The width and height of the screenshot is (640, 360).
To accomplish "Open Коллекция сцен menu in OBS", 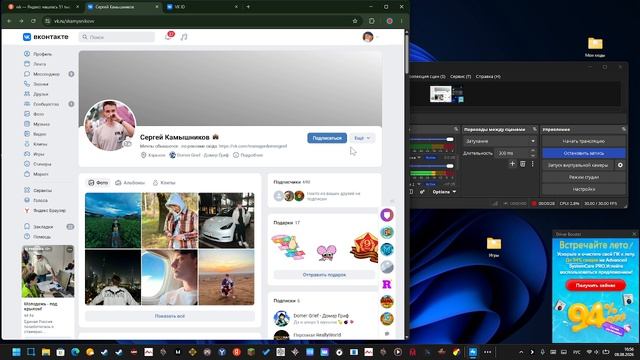I will [427, 76].
